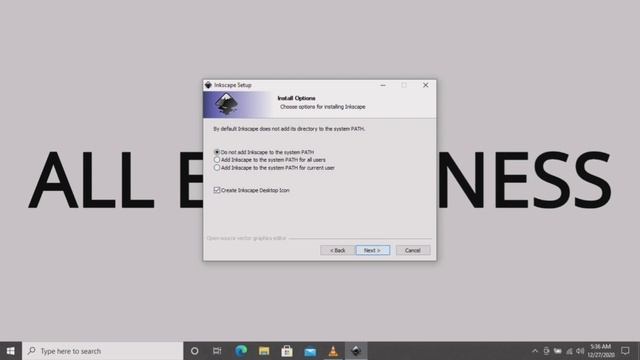
Task: Cancel the Inkscape setup
Action: pyautogui.click(x=413, y=250)
